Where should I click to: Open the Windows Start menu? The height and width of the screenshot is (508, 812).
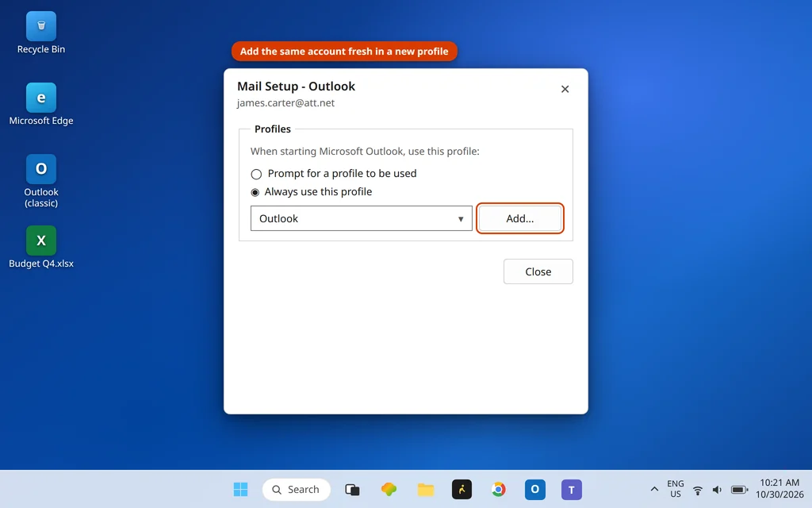coord(240,489)
